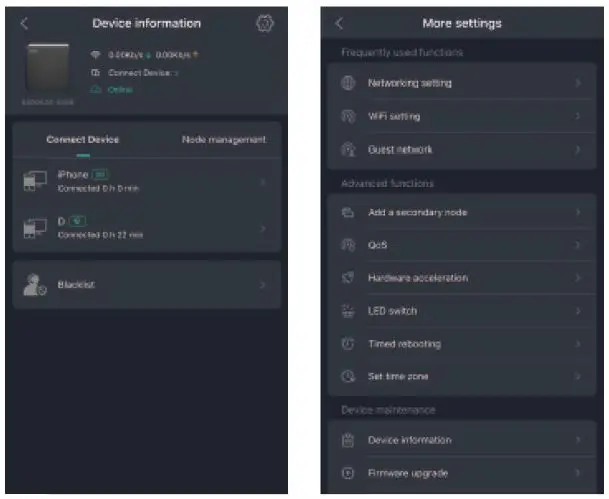Expand Hardware acceleration chevron
The image size is (609, 499).
tap(578, 278)
